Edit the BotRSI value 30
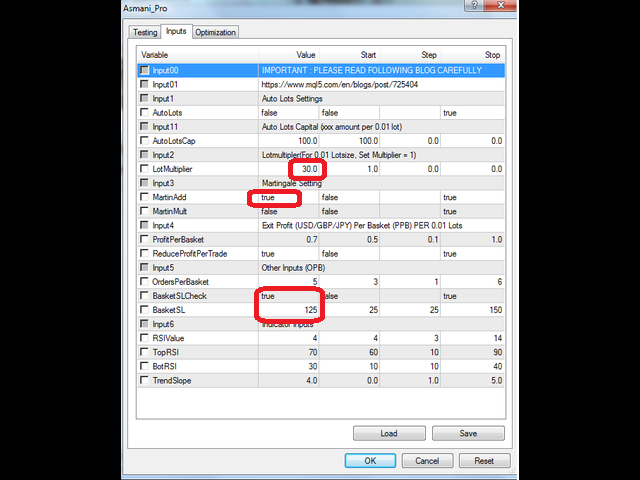 289,366
